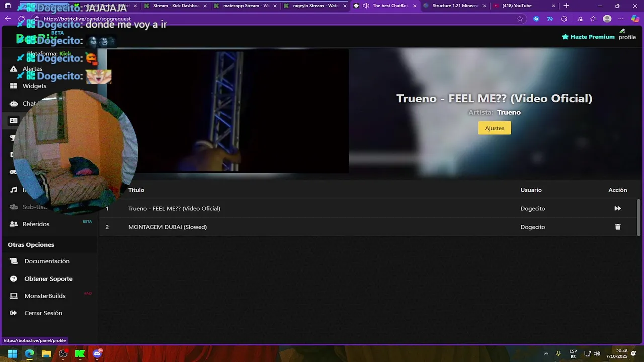644x362 pixels.
Task: Open a new browser tab
Action: tap(567, 6)
